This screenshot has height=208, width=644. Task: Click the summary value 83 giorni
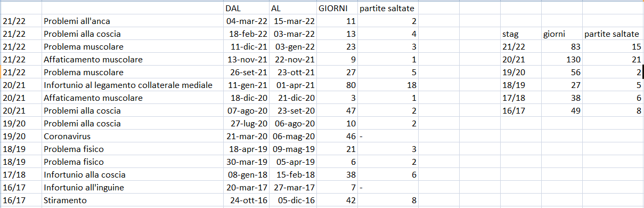561,47
